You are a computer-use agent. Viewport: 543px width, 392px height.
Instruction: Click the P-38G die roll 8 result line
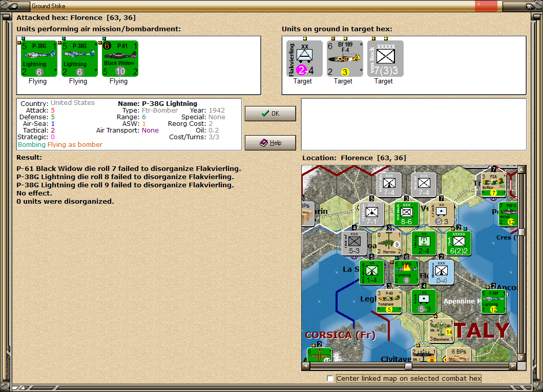[126, 177]
